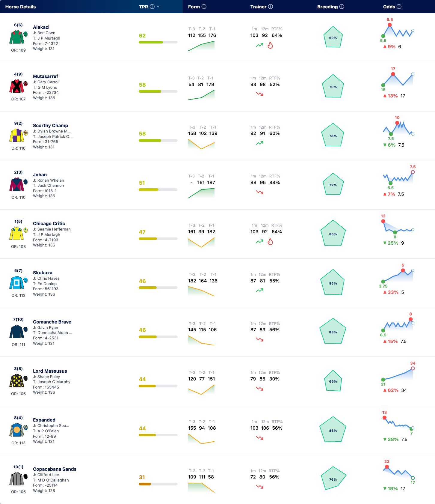Open the Copacabana Sands horse link

point(55,469)
